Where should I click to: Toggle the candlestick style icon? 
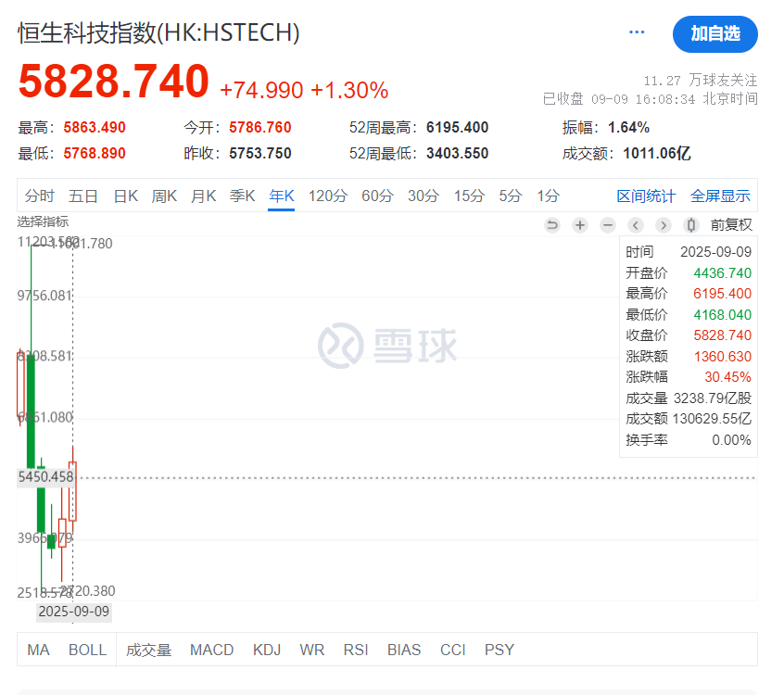pos(691,225)
